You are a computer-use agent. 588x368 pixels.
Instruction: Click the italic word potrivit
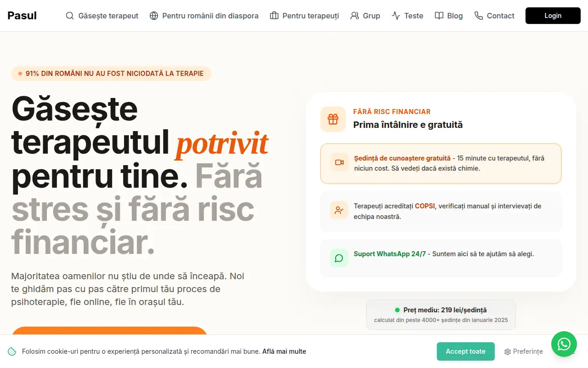[x=222, y=143]
